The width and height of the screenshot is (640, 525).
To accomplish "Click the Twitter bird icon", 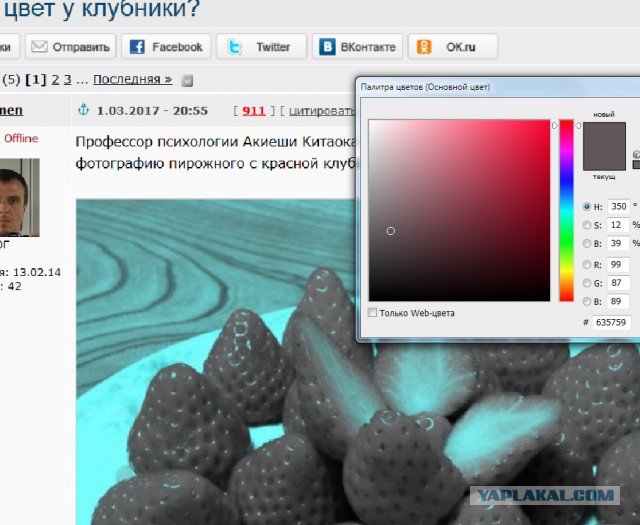I will (234, 47).
